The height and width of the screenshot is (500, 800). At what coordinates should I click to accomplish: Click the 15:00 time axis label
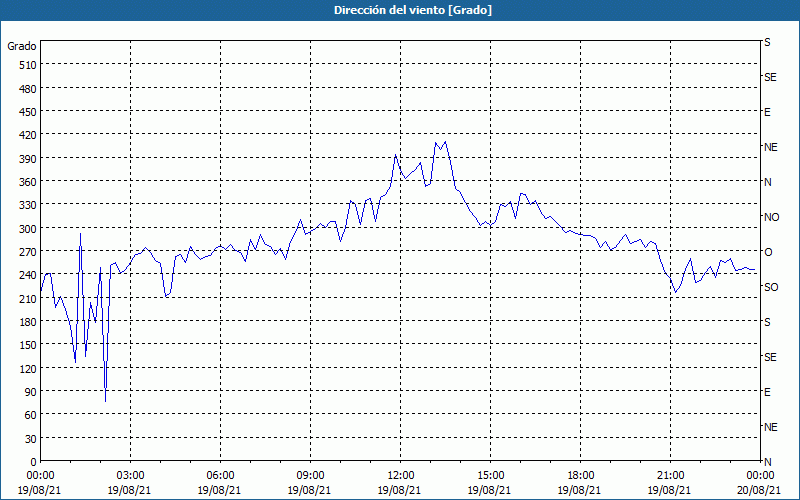pyautogui.click(x=490, y=476)
